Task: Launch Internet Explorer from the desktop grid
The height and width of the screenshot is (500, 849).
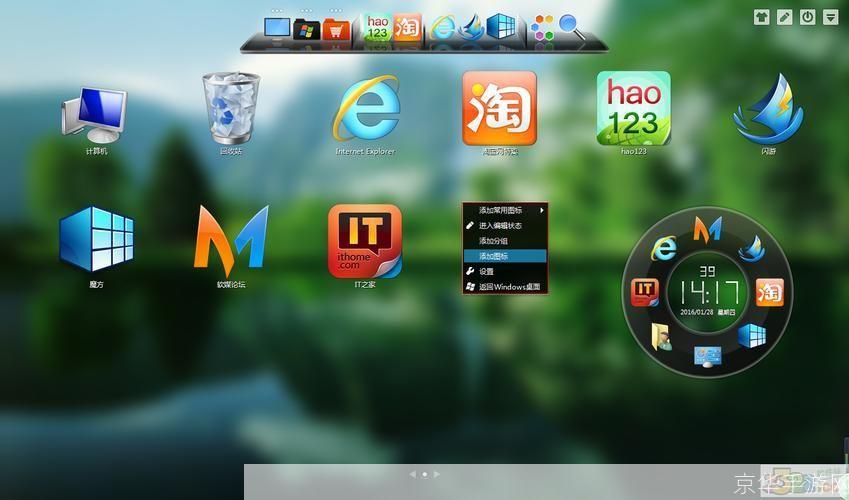Action: coord(365,108)
